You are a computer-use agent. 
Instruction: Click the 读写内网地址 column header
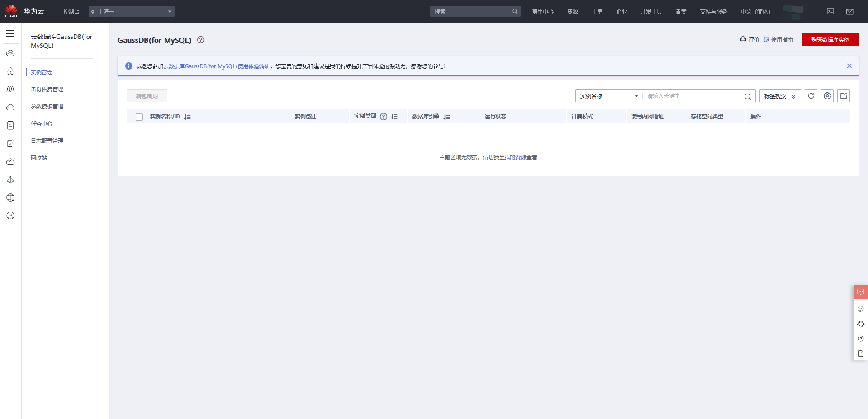[x=647, y=117]
